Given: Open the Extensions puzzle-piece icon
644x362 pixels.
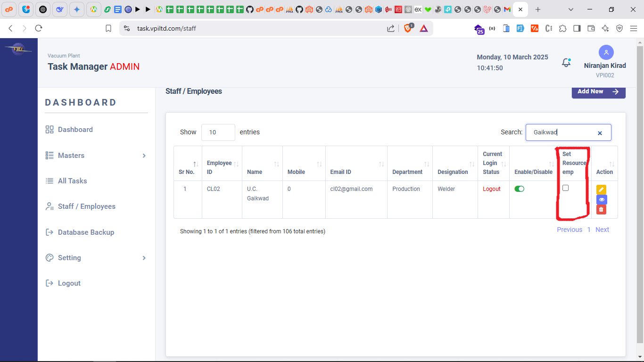Looking at the screenshot, I should pyautogui.click(x=562, y=28).
